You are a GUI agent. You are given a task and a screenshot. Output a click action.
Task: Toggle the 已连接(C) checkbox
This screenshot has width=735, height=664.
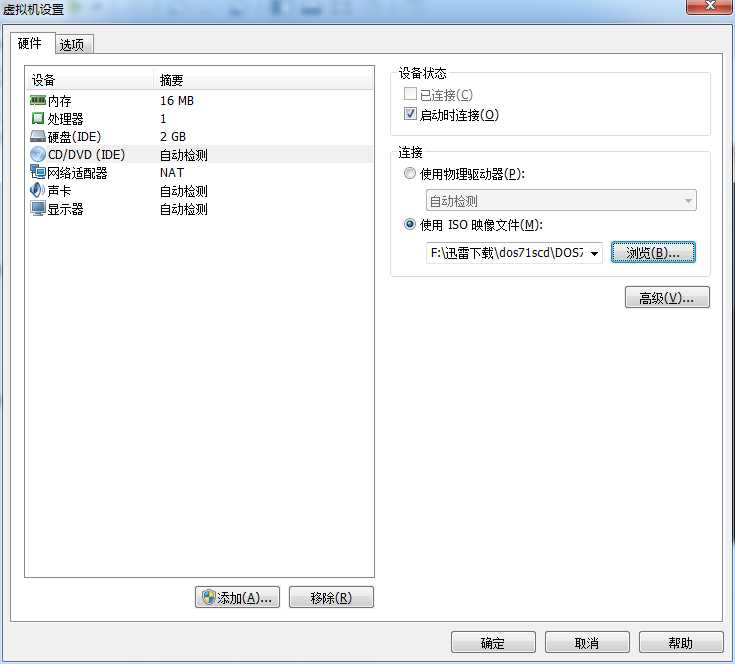pos(410,94)
